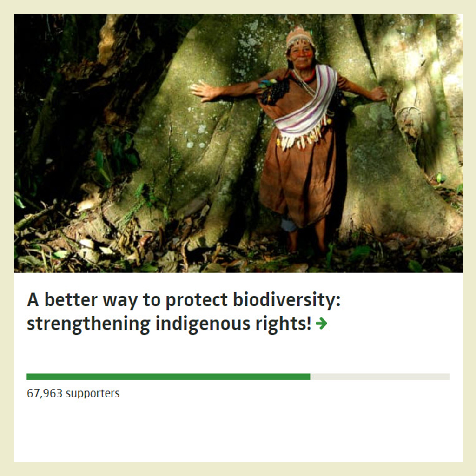Click the word "supporters" below the progress bar
This screenshot has width=476, height=476.
(93, 393)
